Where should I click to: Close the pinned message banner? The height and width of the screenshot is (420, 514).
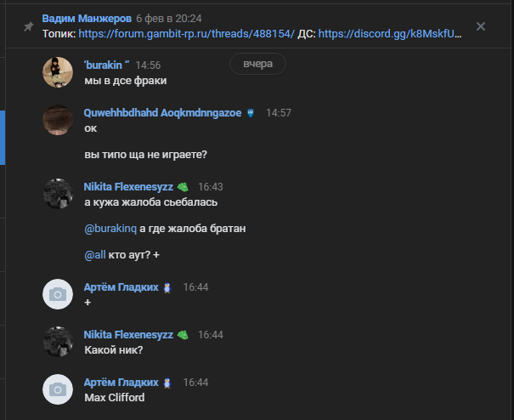pos(481,26)
